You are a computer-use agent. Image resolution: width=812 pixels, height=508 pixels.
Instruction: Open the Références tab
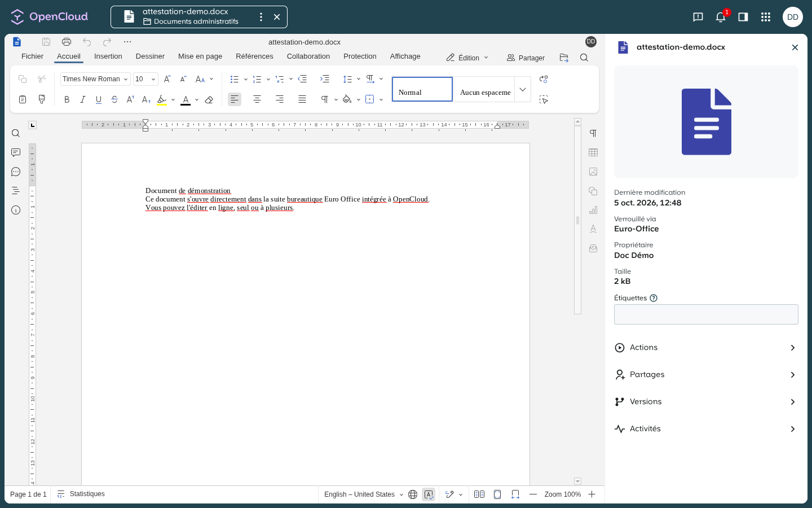(x=254, y=56)
